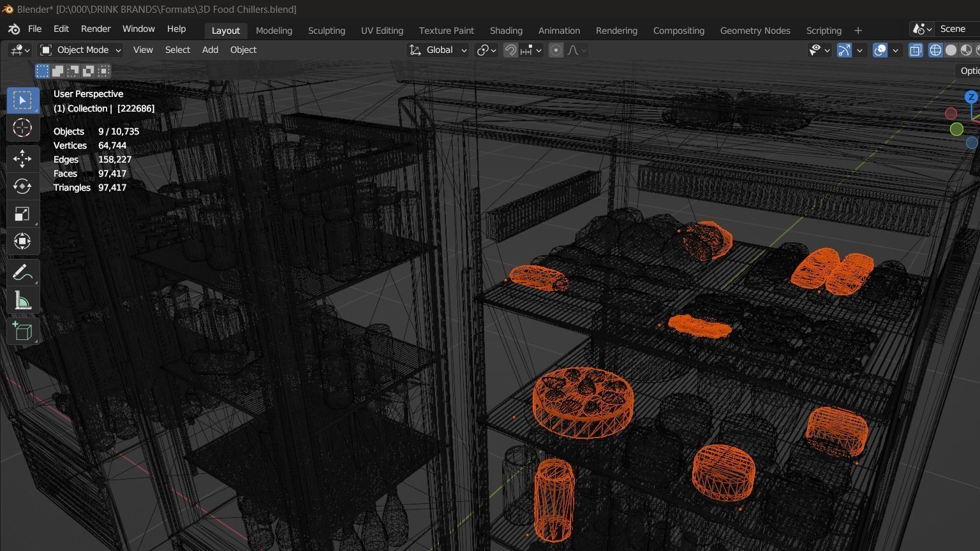
Task: Open snapping options dropdown
Action: coord(531,50)
